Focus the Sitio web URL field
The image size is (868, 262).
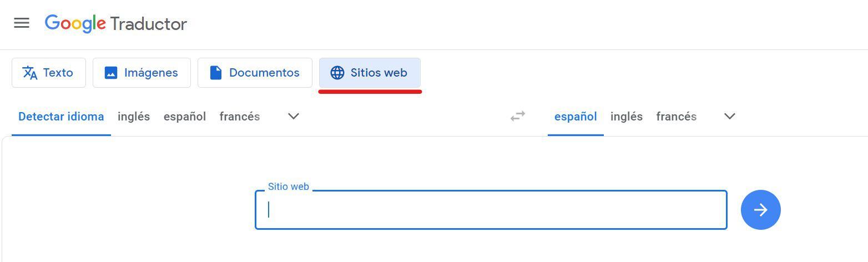click(x=491, y=210)
